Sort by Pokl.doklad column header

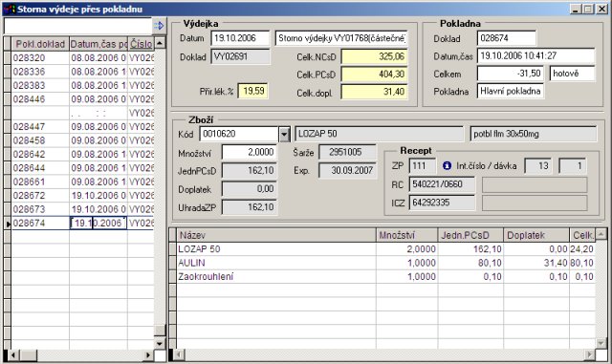(x=40, y=44)
